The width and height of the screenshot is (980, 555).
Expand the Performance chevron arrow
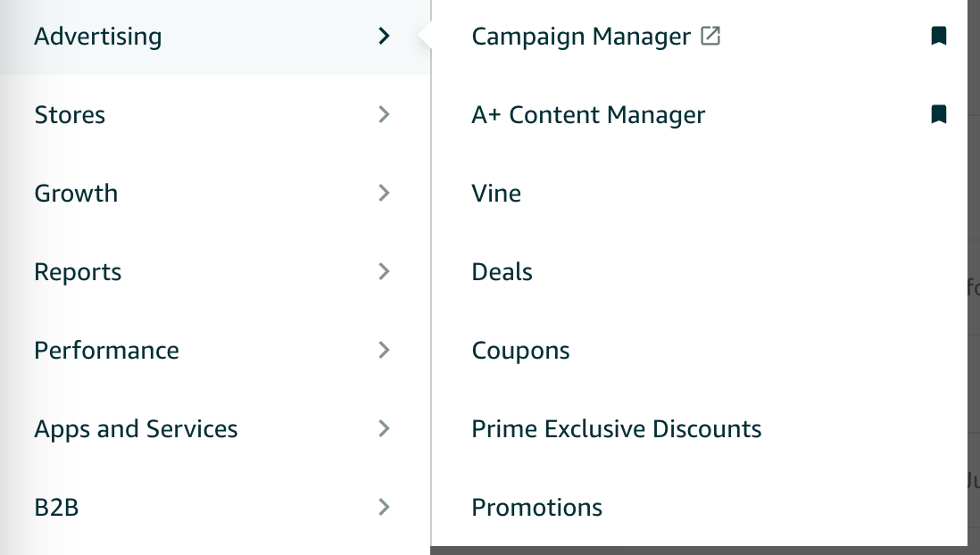click(384, 351)
